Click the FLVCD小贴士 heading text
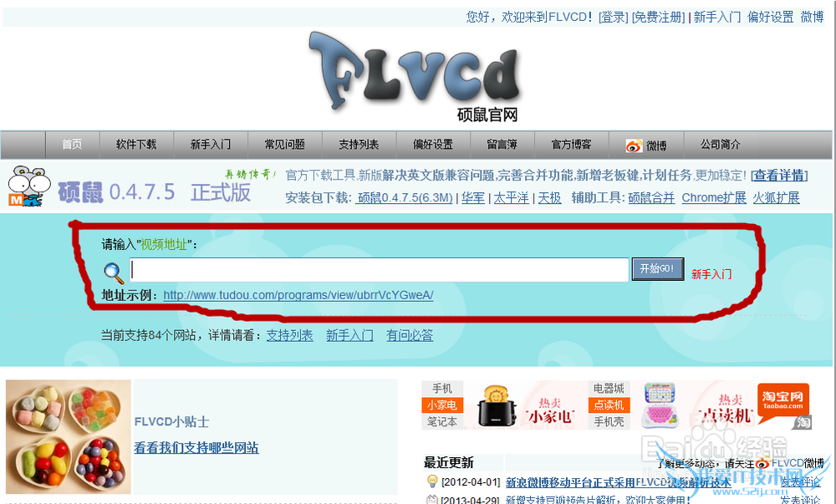Viewport: 836px width, 504px height. [x=171, y=422]
